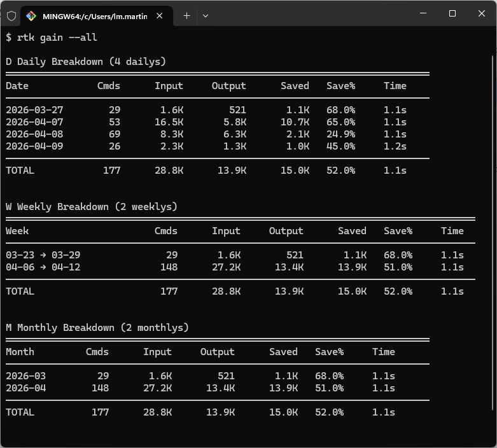497x448 pixels.
Task: Click the 2026-04-07 date in the daily table
Action: [x=34, y=122]
